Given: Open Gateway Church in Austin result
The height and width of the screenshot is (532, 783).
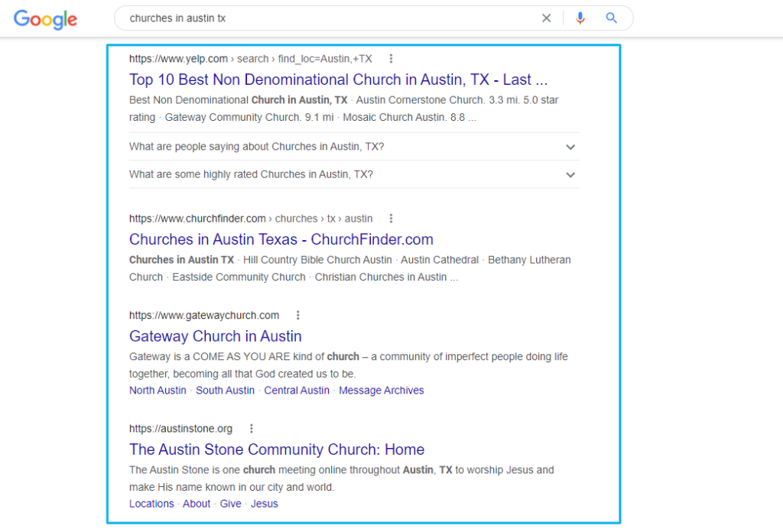Looking at the screenshot, I should point(215,336).
